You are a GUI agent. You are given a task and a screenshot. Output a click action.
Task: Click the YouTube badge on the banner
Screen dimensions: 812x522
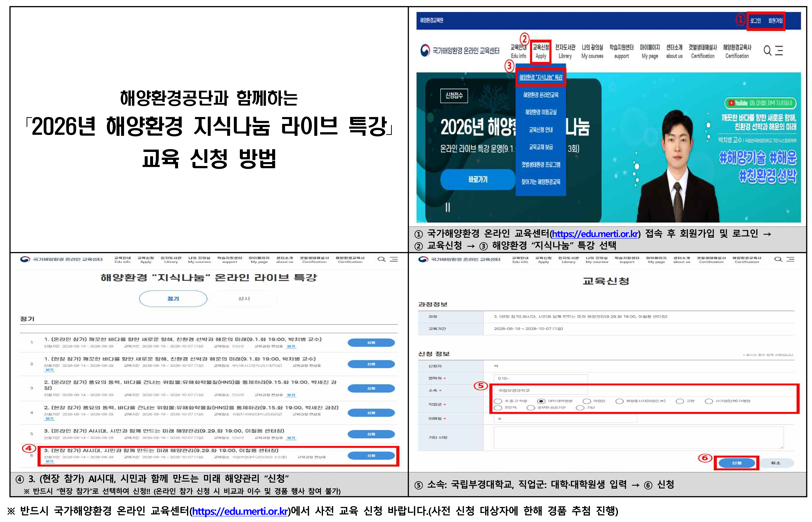coord(760,103)
